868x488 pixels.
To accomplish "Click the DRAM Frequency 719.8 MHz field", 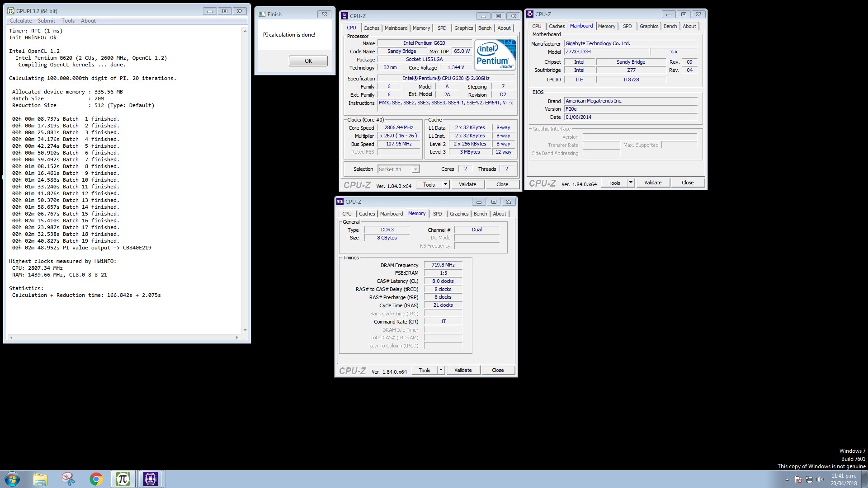I will pyautogui.click(x=443, y=265).
